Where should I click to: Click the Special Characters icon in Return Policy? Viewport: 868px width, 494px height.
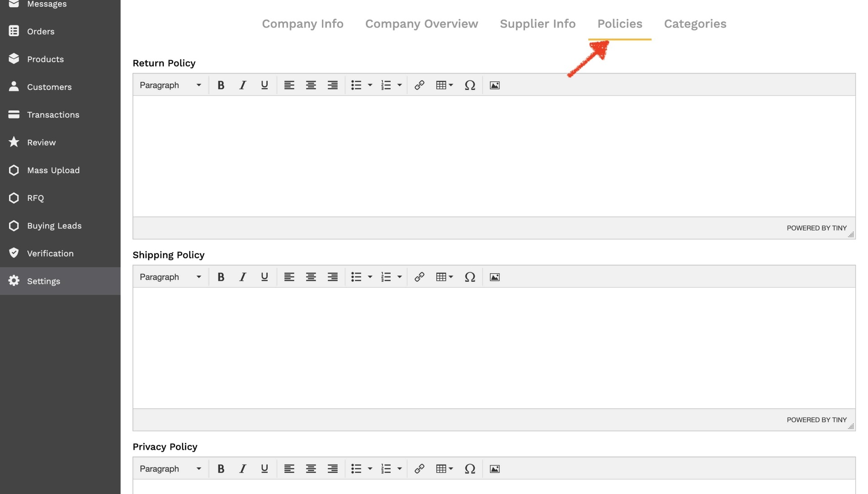coord(470,84)
